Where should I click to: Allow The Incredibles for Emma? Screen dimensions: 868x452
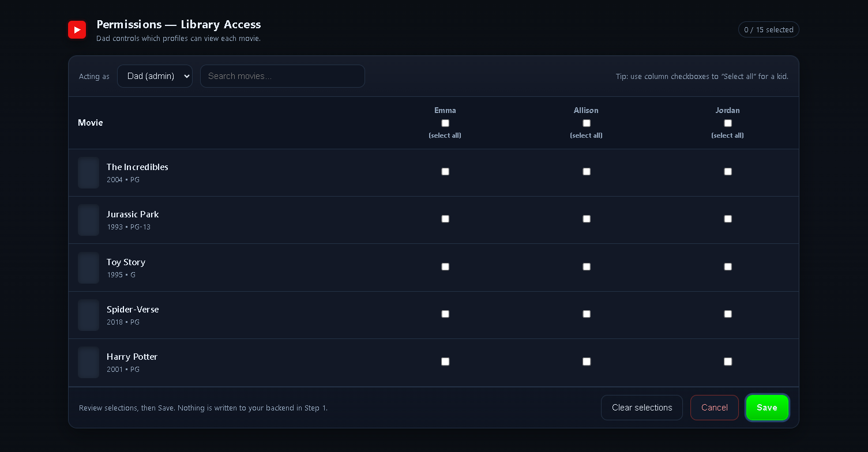[x=445, y=171]
